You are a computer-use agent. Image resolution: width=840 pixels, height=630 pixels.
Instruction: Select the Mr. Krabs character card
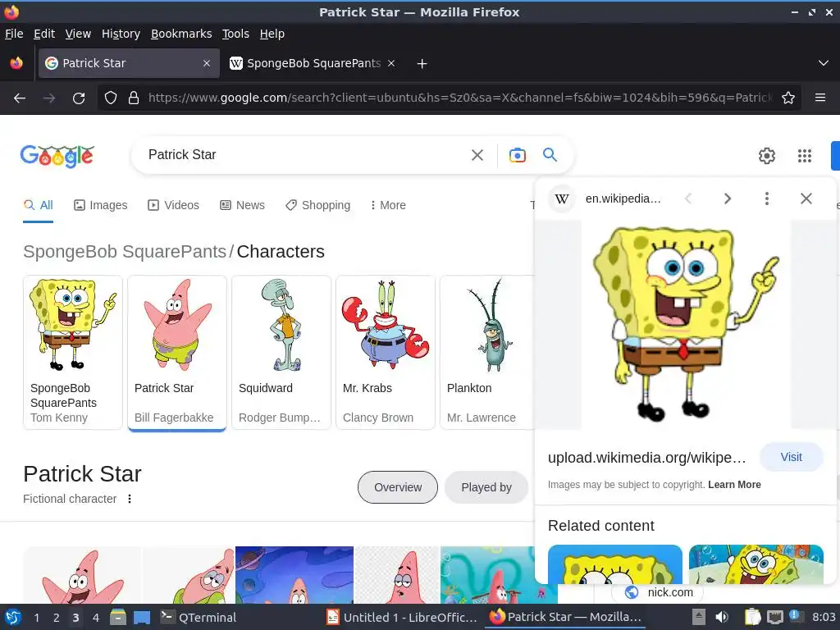(386, 352)
